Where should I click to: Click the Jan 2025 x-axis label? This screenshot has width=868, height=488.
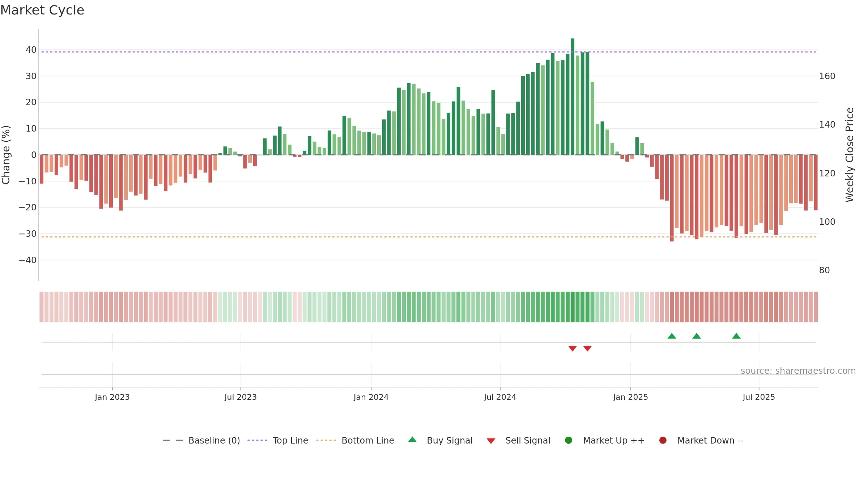point(630,397)
